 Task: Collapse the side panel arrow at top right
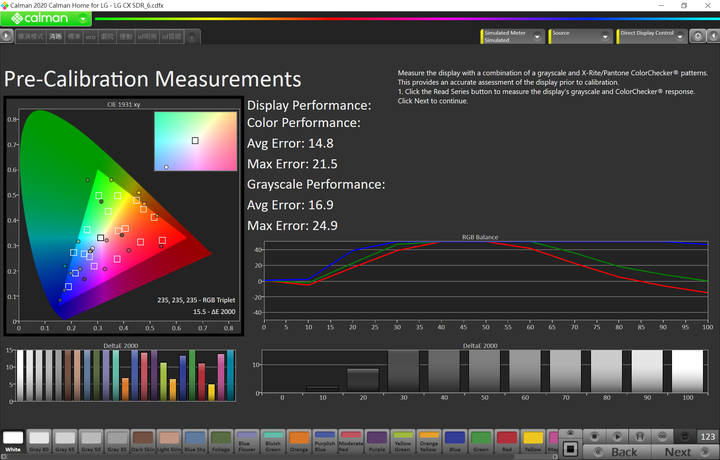click(714, 36)
